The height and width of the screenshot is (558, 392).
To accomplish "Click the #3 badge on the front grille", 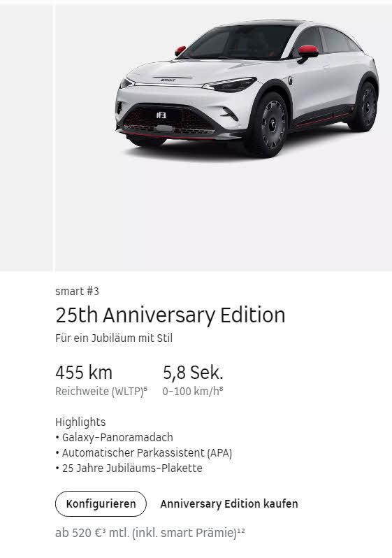I will click(x=161, y=115).
